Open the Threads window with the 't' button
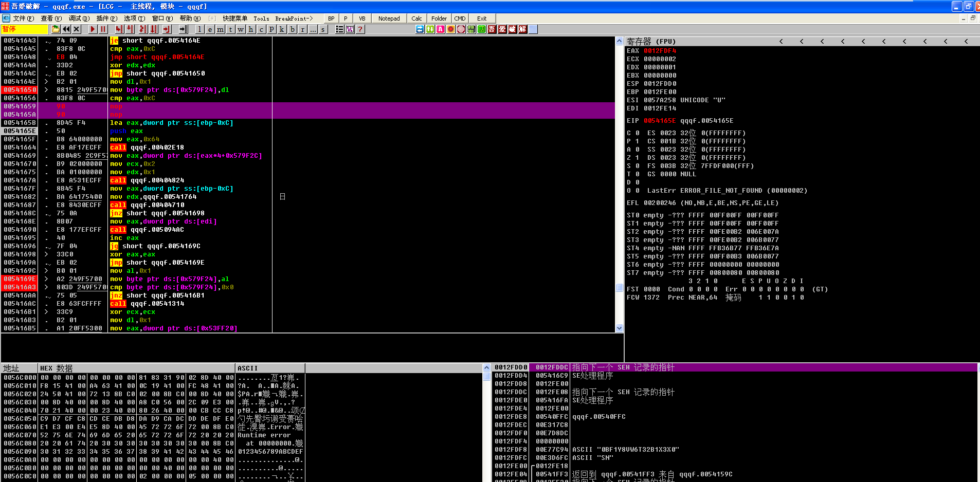Screen dimensions: 980x482 pos(230,29)
